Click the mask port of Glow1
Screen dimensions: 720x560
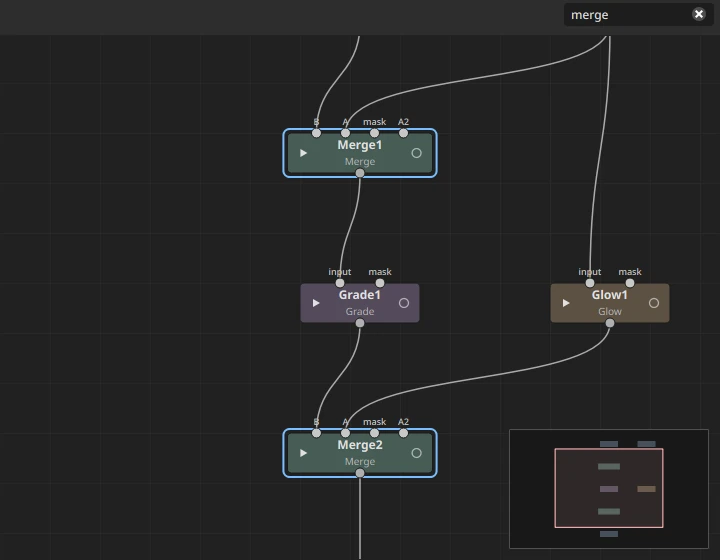630,283
